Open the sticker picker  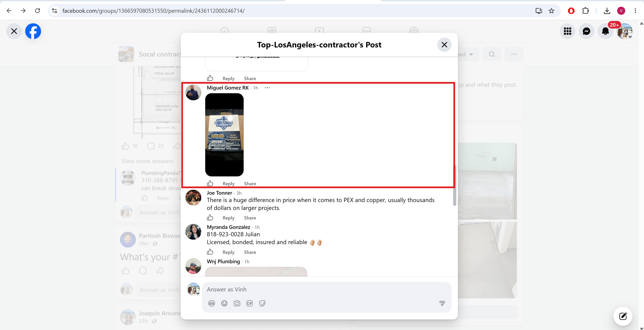(x=262, y=303)
